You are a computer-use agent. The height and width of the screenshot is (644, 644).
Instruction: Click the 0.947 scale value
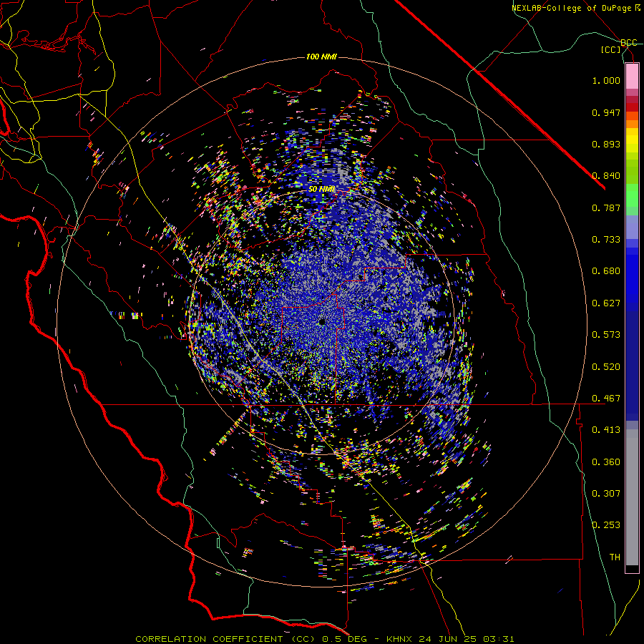(606, 112)
